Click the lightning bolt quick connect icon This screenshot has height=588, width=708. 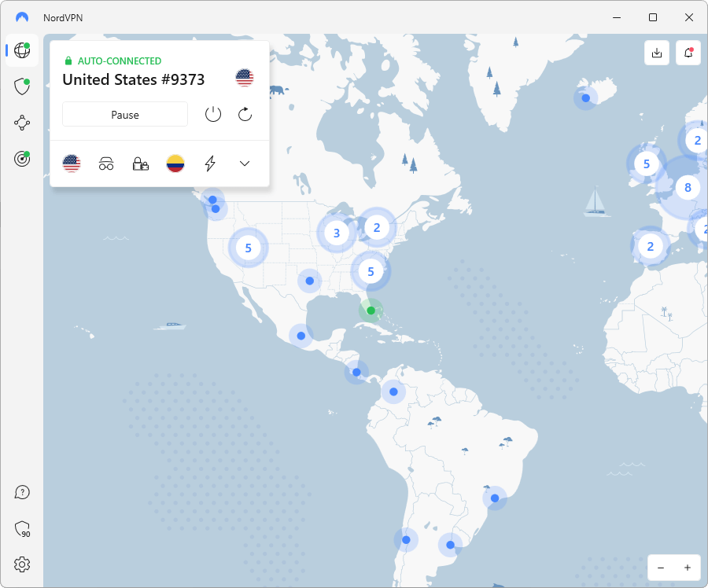click(x=210, y=164)
